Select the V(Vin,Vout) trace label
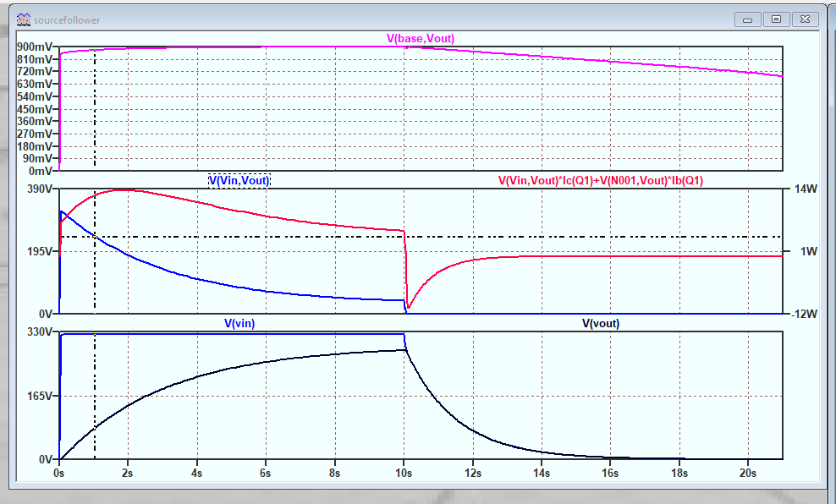836x504 pixels. coord(239,181)
